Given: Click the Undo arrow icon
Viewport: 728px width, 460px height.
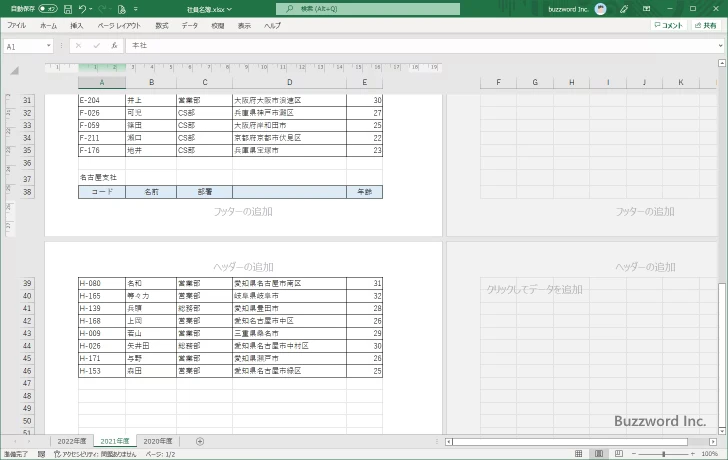Looking at the screenshot, I should coord(82,9).
